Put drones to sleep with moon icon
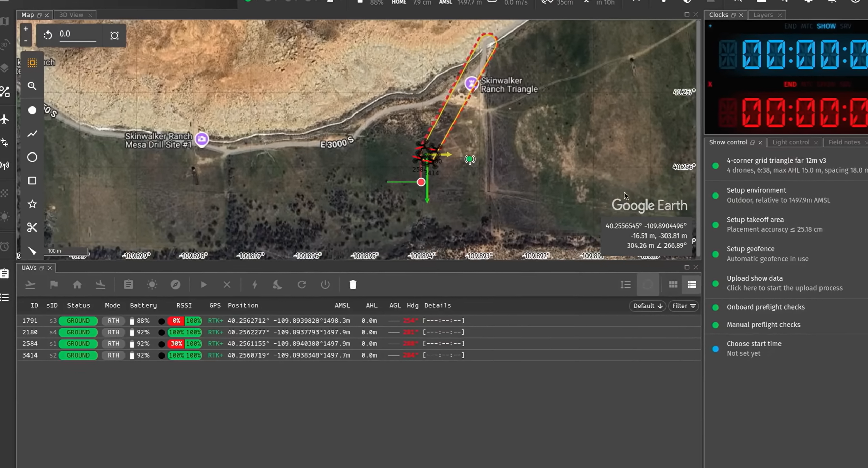 click(278, 285)
